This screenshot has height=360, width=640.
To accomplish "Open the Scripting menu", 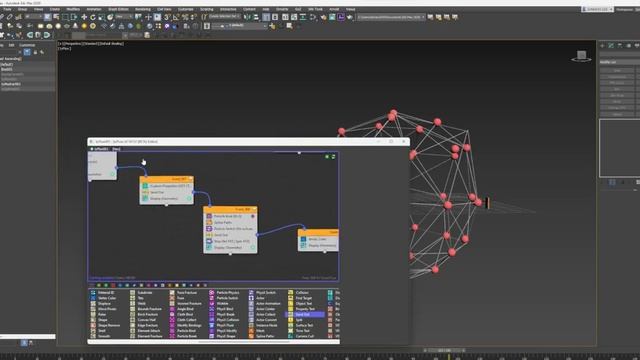I will pos(207,9).
